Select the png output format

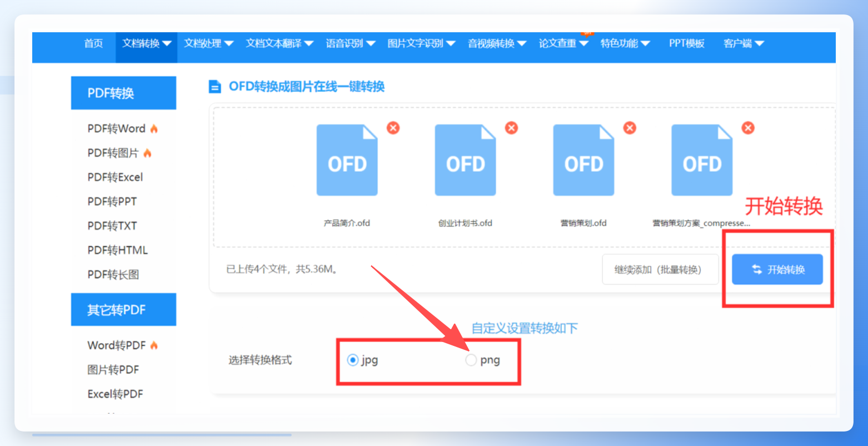[471, 360]
